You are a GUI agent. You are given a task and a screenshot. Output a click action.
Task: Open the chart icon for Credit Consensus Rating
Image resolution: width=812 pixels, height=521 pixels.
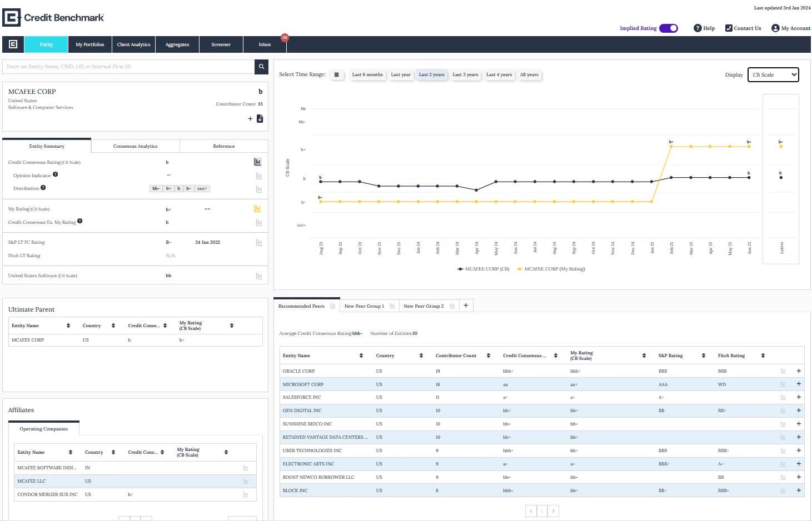258,162
